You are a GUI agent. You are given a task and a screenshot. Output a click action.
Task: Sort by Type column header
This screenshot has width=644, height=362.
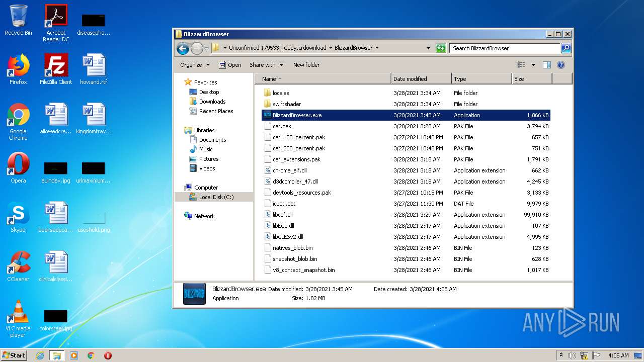click(481, 79)
